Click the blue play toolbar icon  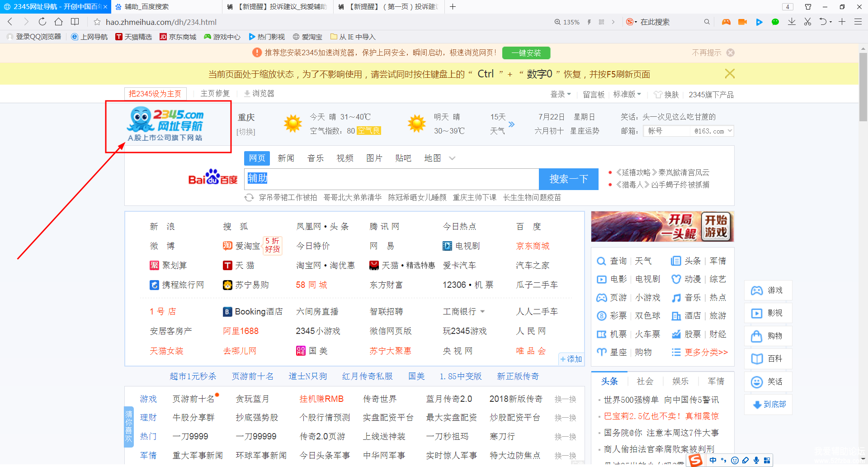[759, 22]
